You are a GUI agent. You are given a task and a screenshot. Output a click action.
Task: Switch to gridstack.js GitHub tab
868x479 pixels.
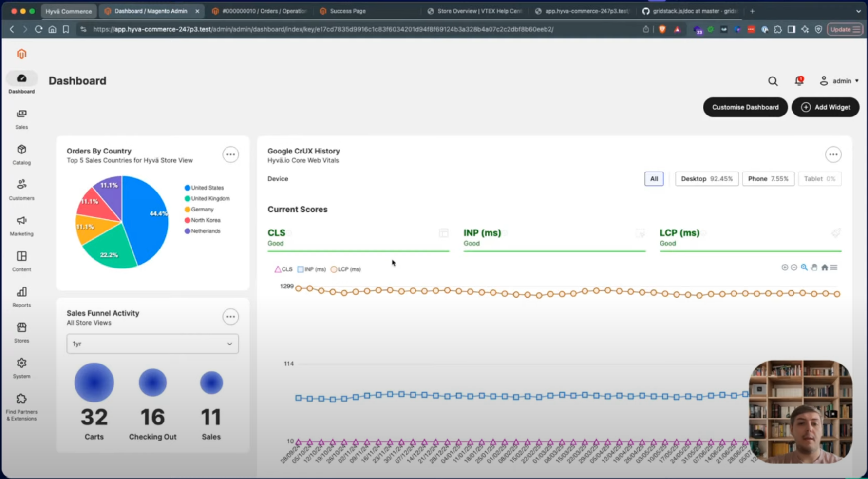691,11
